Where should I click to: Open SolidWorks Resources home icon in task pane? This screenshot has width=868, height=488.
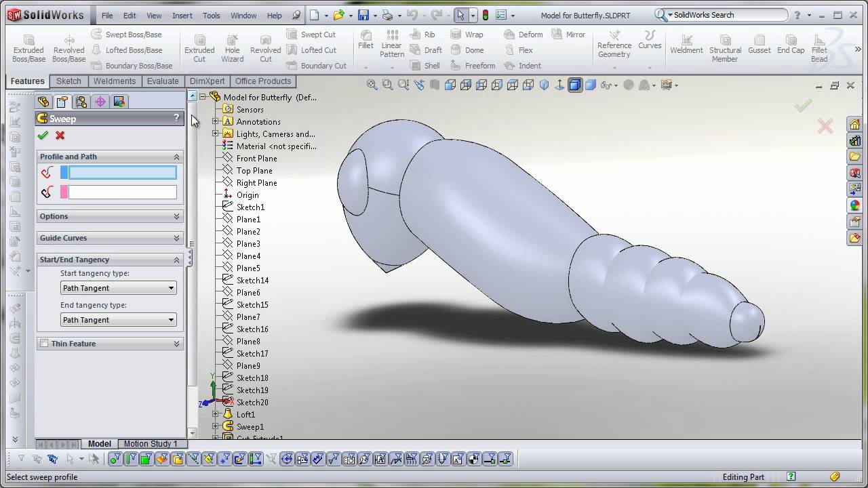click(x=854, y=124)
